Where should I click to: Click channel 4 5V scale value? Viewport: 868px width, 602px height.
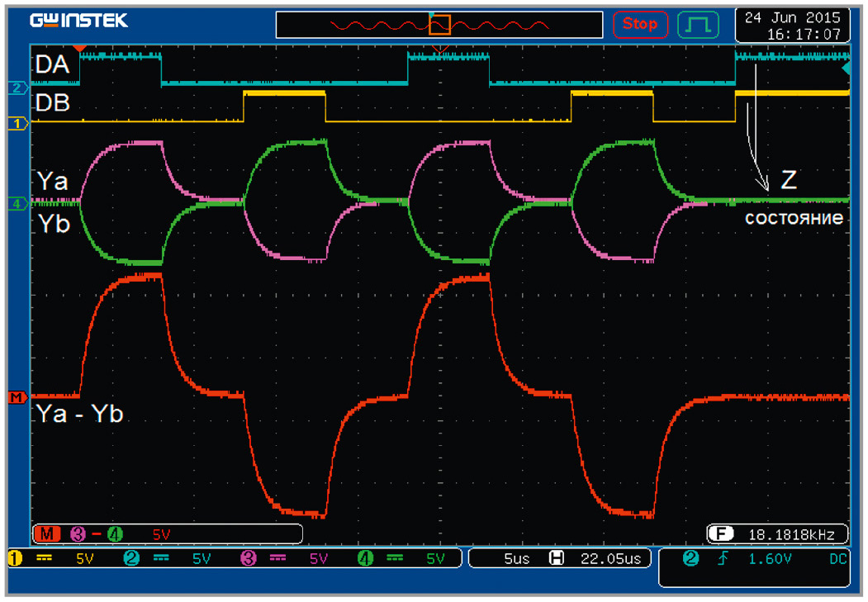[435, 559]
